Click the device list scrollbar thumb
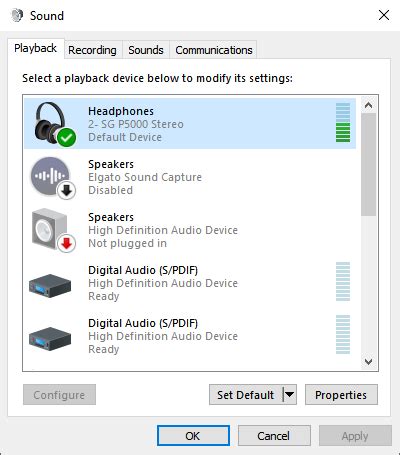 (368, 165)
